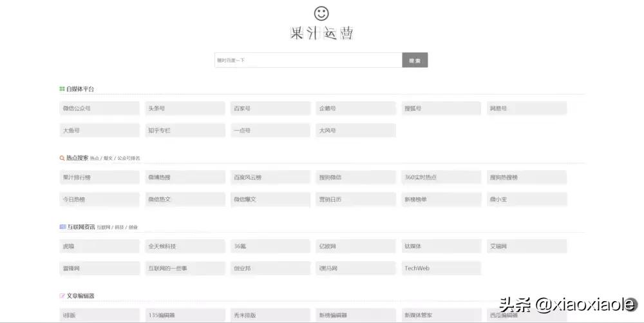644x323 pixels.
Task: Click the blue icon beside 互联网资讯
Action: coord(62,227)
